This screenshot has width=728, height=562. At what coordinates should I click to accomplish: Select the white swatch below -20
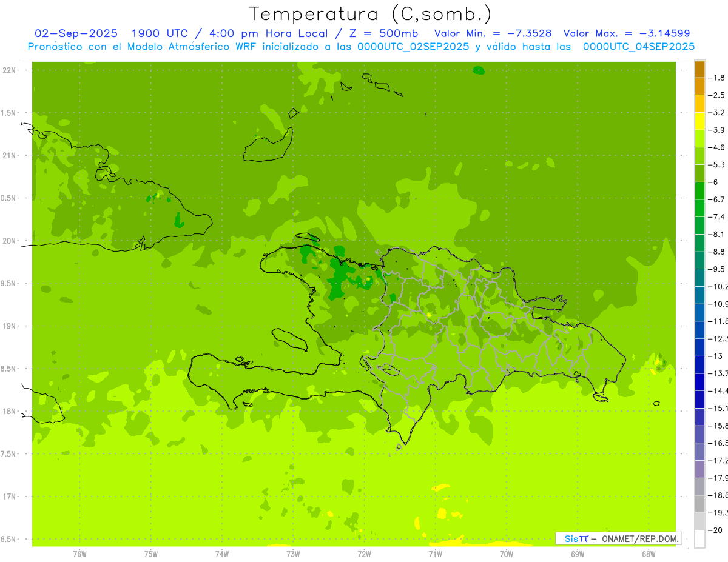[699, 539]
